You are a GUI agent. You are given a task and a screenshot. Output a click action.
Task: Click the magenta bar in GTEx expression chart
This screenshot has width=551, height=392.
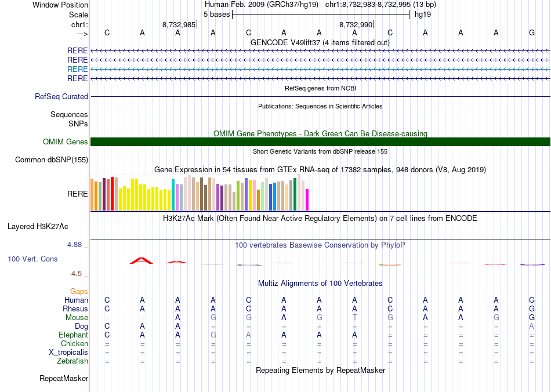click(307, 200)
